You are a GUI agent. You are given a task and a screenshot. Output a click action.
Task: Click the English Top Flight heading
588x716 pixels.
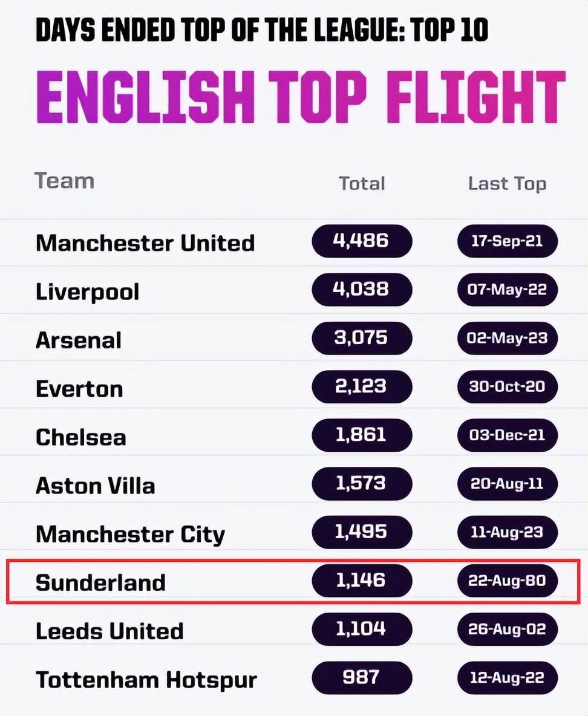(x=301, y=97)
